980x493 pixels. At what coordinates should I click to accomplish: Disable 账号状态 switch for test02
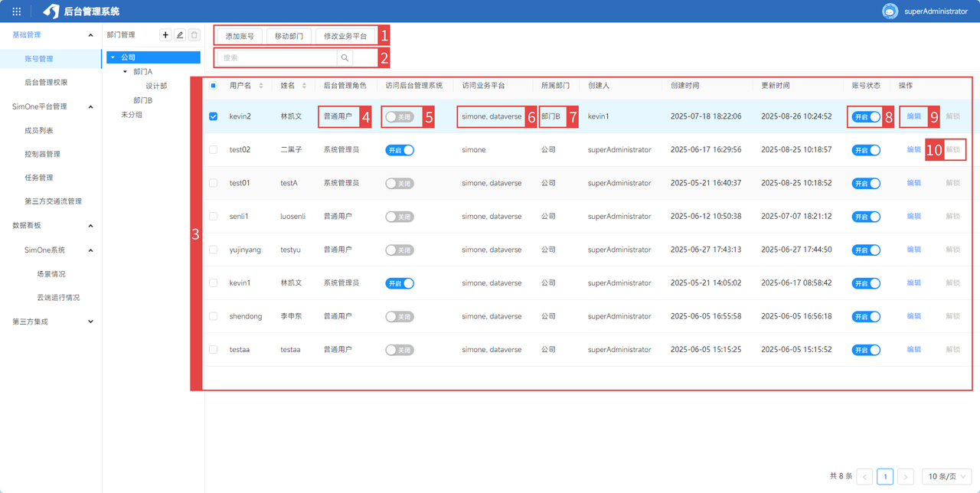tap(866, 150)
